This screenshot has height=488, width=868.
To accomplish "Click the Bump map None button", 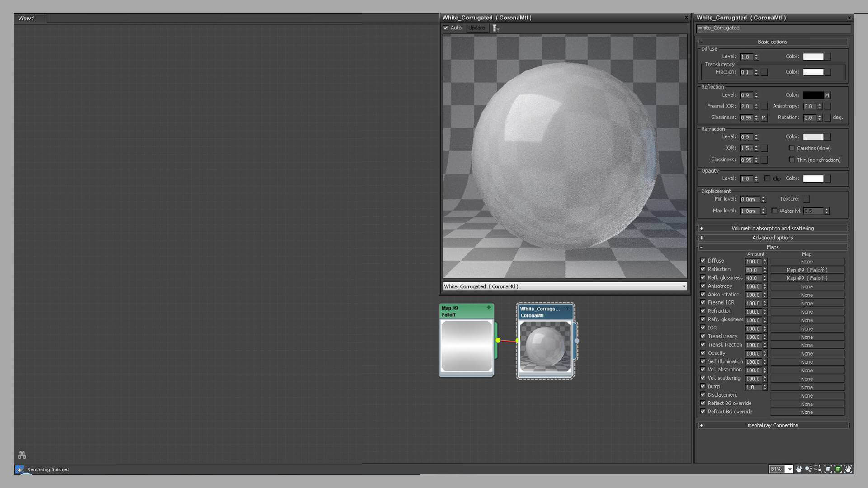I will point(807,388).
